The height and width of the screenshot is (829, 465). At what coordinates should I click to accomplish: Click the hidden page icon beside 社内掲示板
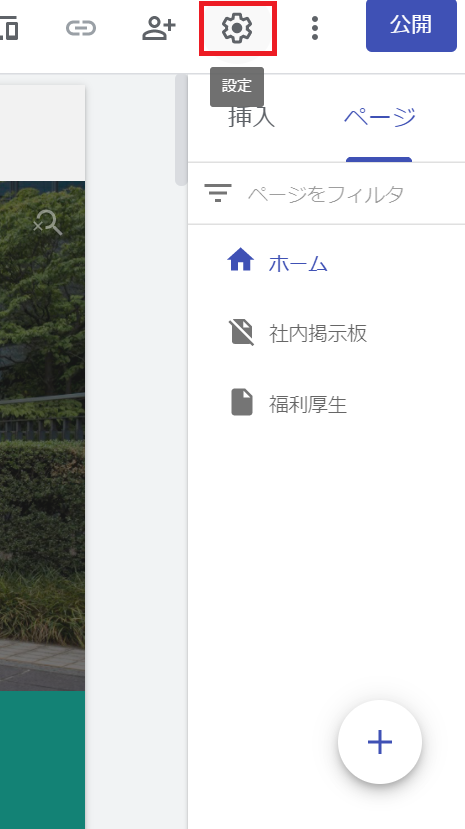242,332
